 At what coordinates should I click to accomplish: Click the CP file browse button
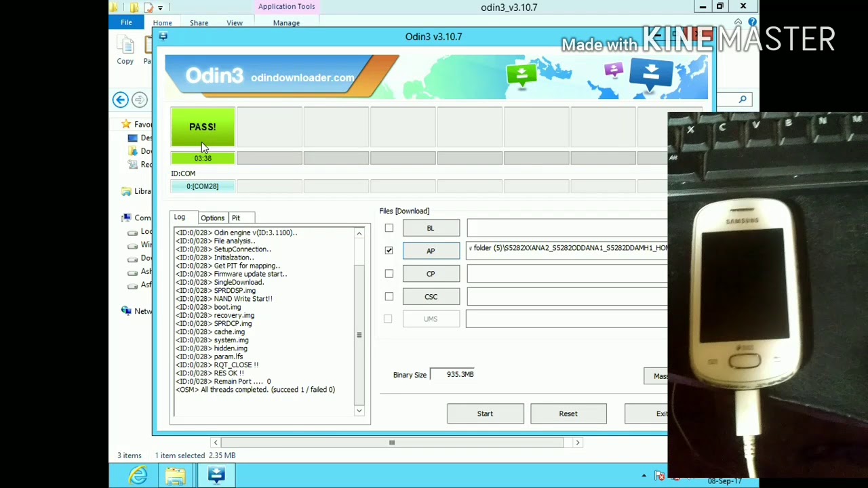click(431, 274)
